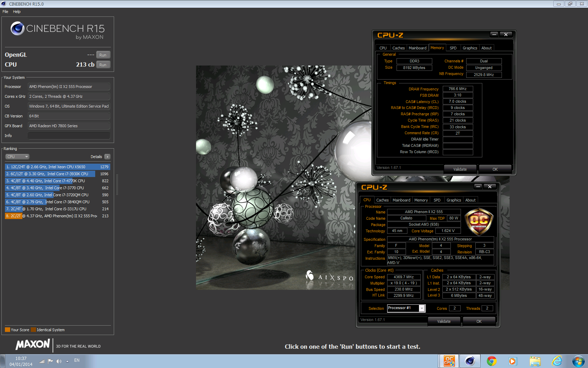Minimize the lower CPU-Z window
Screen dimensions: 588x368
click(x=478, y=186)
